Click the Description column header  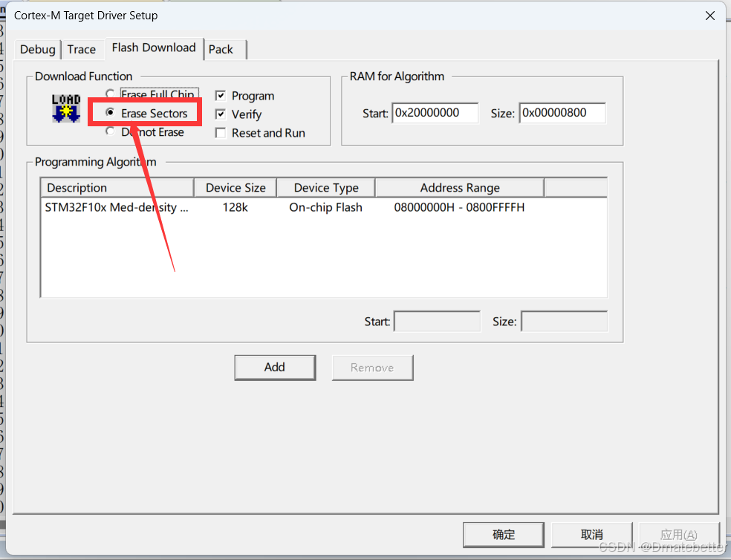[117, 187]
